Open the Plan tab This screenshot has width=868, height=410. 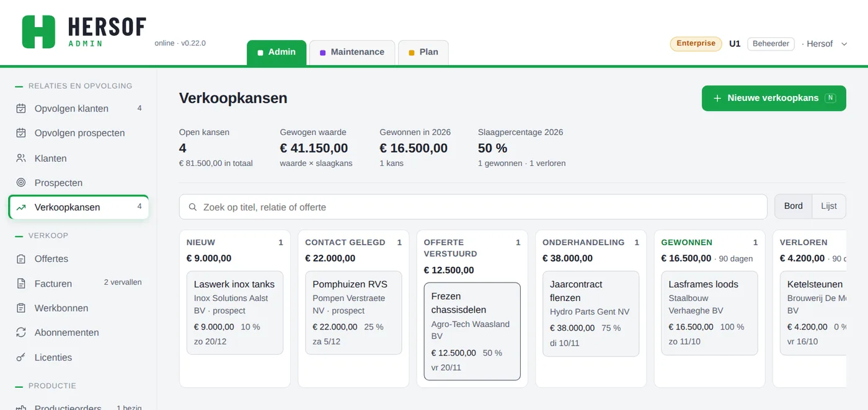[423, 52]
